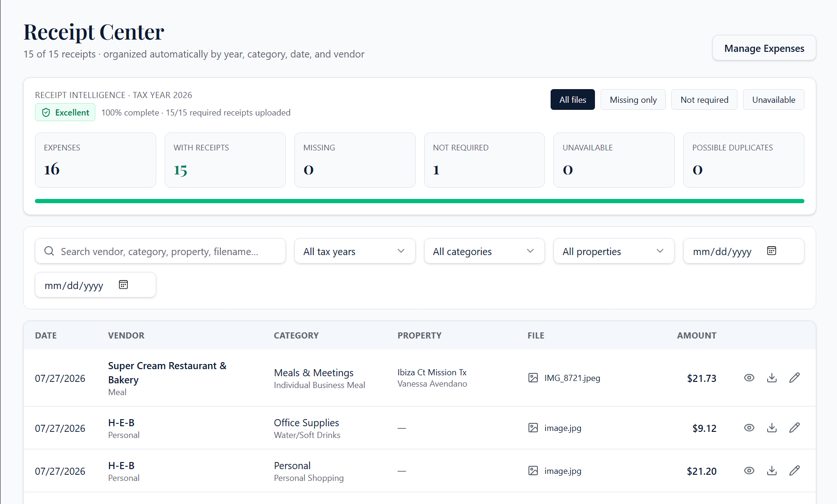Screen dimensions: 837x504
Task: Click the Possible Duplicates 0 card
Action: [x=744, y=160]
